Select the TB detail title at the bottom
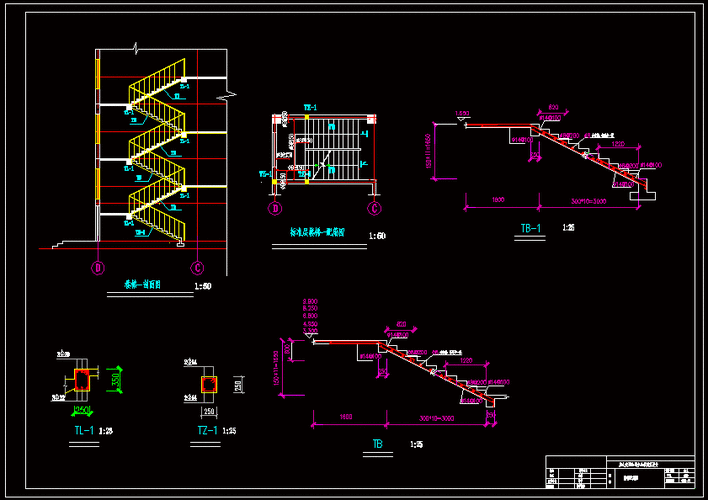Viewport: 708px width, 500px height. (378, 443)
